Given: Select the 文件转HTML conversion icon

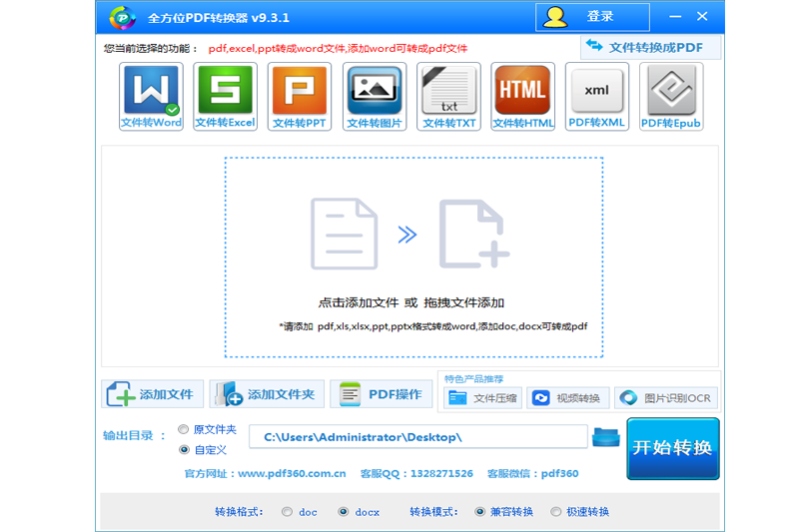Looking at the screenshot, I should click(x=523, y=97).
